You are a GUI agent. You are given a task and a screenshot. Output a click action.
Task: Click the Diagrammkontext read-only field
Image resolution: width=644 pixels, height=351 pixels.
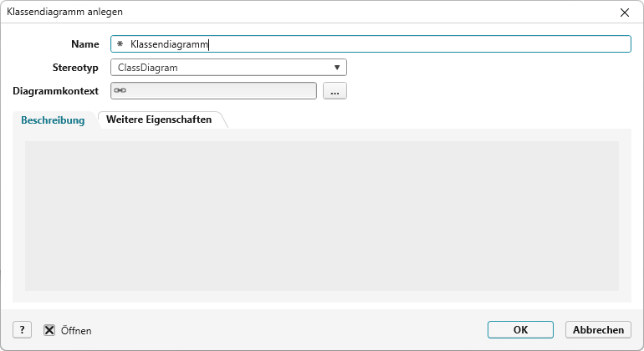pos(217,91)
